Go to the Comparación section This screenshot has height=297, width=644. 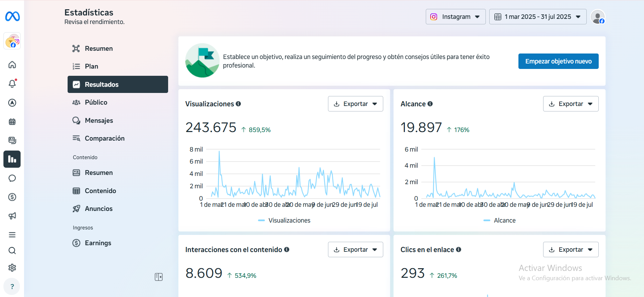(105, 139)
